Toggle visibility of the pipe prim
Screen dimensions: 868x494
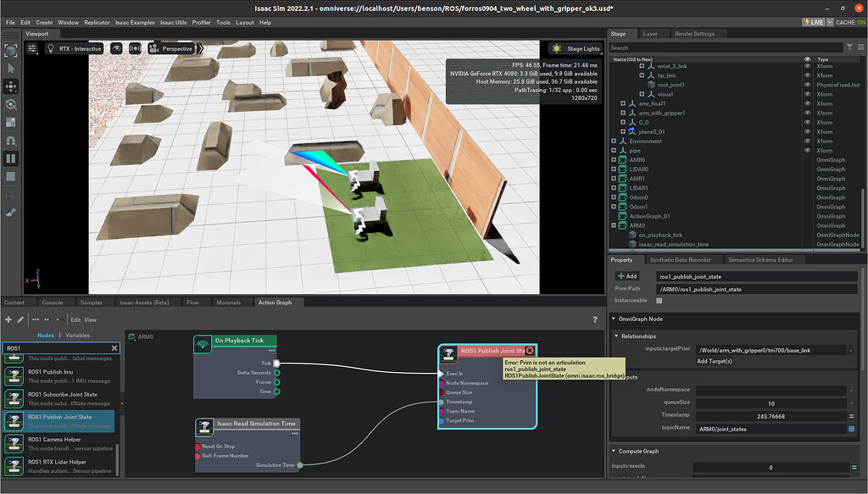(x=808, y=151)
